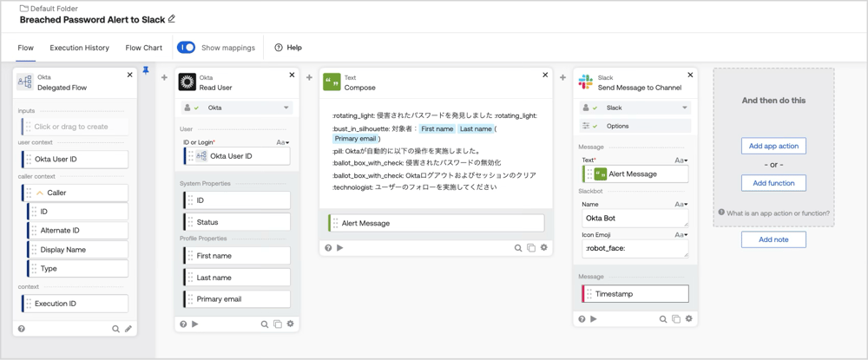Click the Primary email tag in Compose text

[x=355, y=139]
